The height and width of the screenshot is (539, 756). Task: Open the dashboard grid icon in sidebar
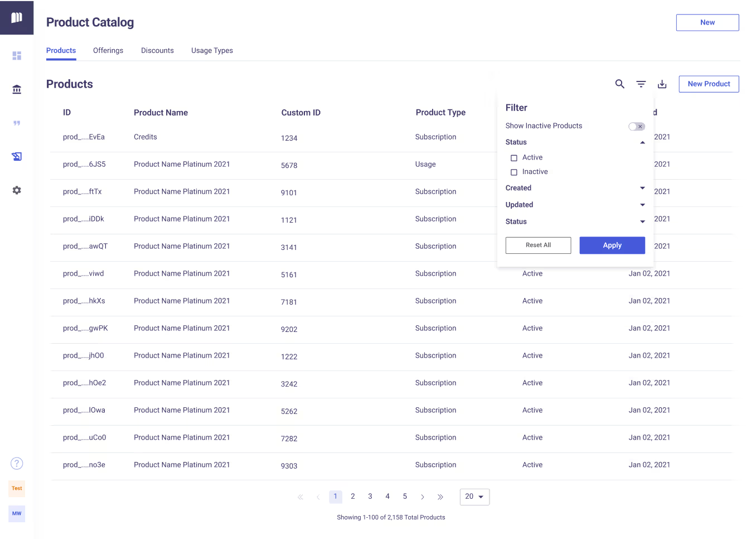click(x=17, y=56)
